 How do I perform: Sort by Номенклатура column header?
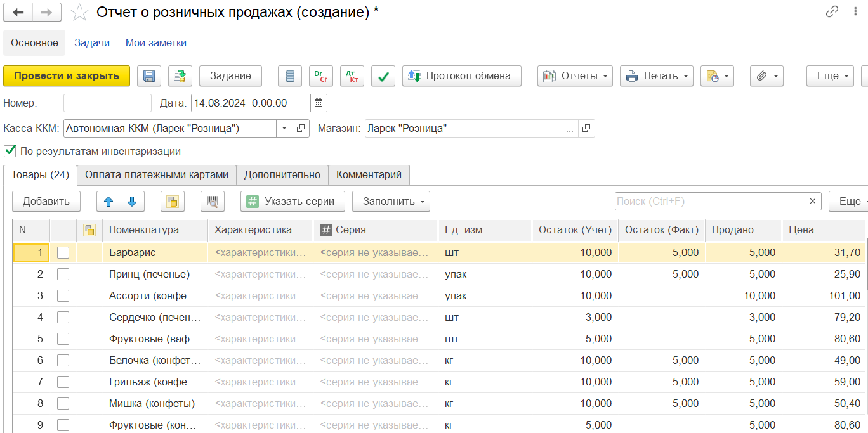[155, 230]
